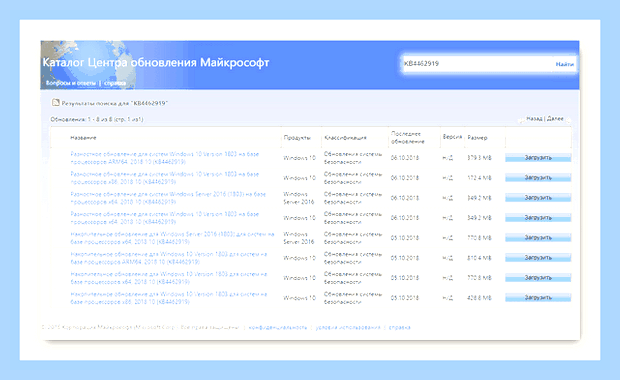Click Загрузить for Накопительное Windows Server 2016 update

pos(538,238)
